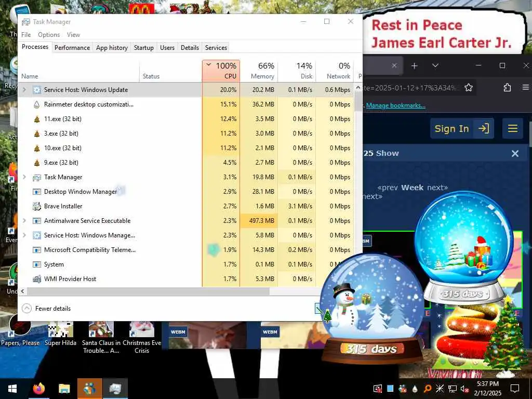Sort processes by the CPU column
Screen dimensions: 532x399
pos(221,71)
